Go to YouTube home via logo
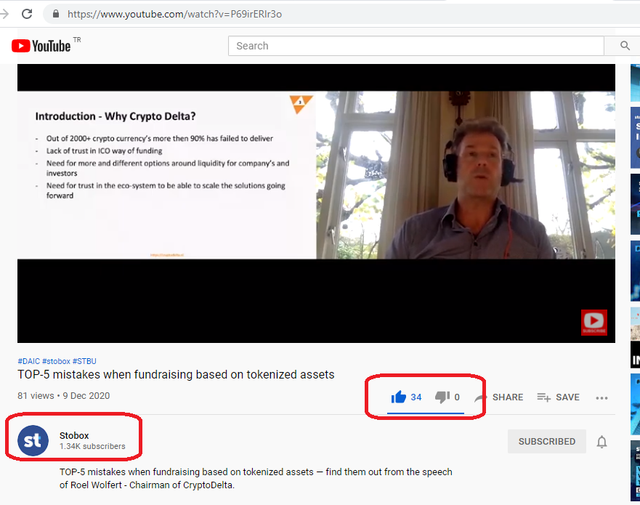 point(41,46)
